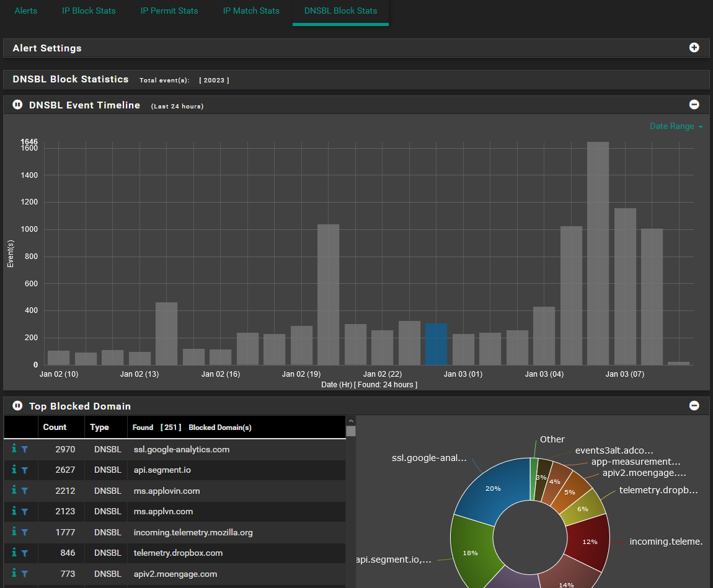Viewport: 713px width, 588px height.
Task: Pause the DNSBL Event Timeline refresh
Action: tap(17, 105)
